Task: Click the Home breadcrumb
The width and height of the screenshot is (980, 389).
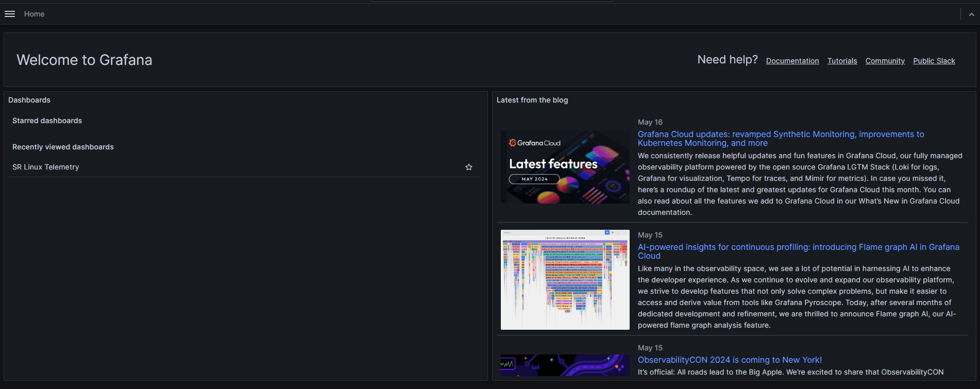Action: click(34, 14)
